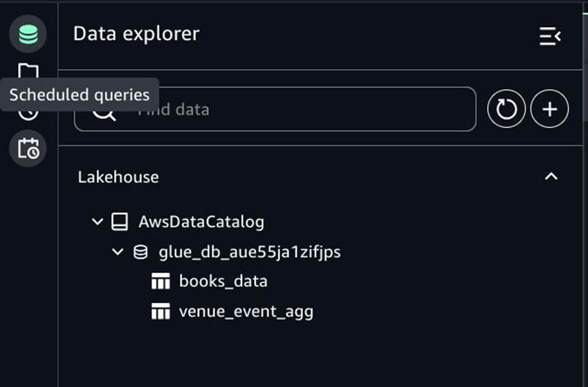
Task: Click the glue_db database icon
Action: point(140,252)
